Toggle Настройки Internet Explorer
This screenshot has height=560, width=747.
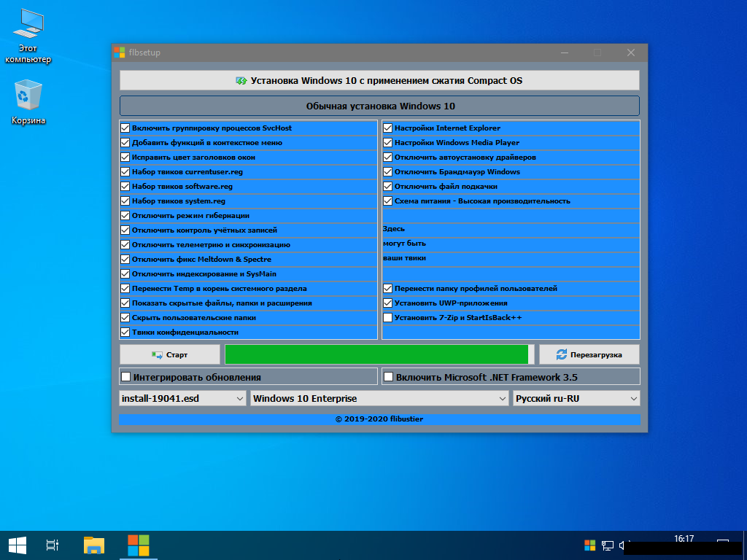point(388,128)
